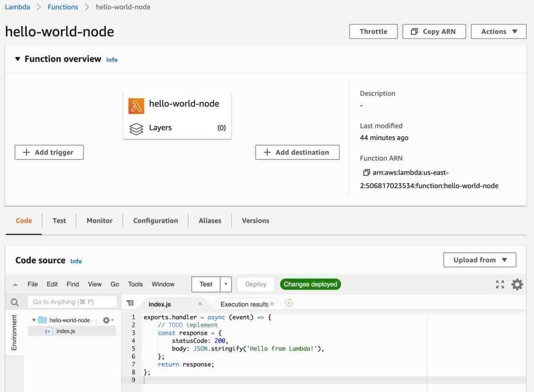Screen dimensions: 534x392
Task: Collapse the Function overview section
Action: 17,59
